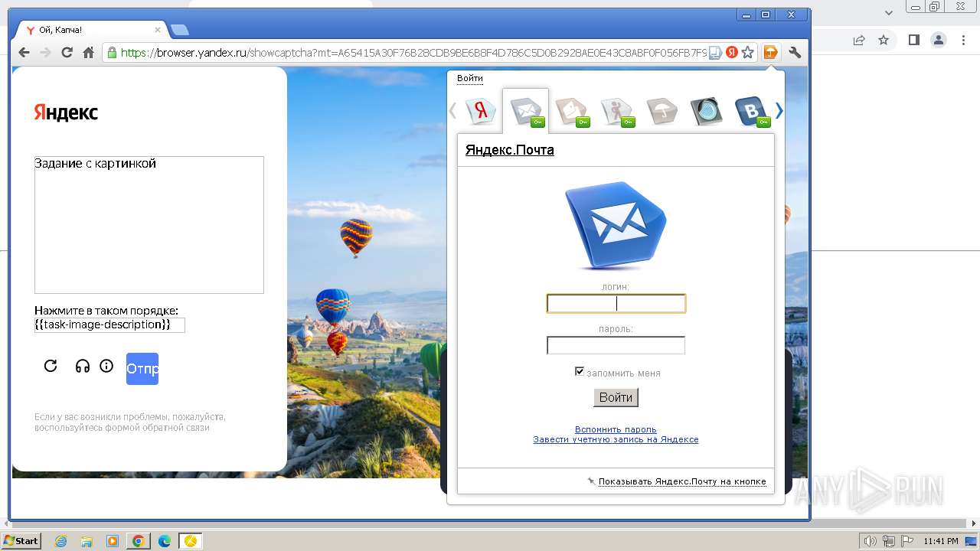Viewport: 980px width, 551px height.
Task: Select the VKontakte service icon
Action: (x=752, y=112)
